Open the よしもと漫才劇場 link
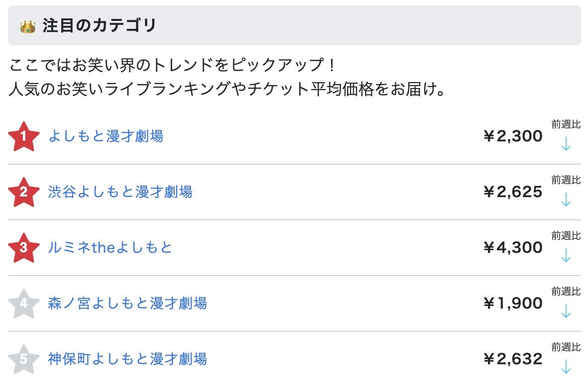588x384 pixels. pos(106,136)
